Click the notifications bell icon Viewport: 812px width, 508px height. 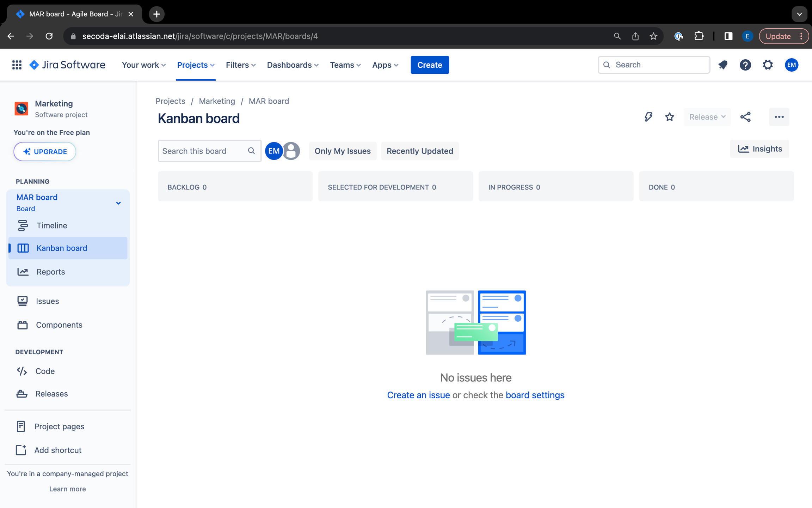(x=723, y=65)
